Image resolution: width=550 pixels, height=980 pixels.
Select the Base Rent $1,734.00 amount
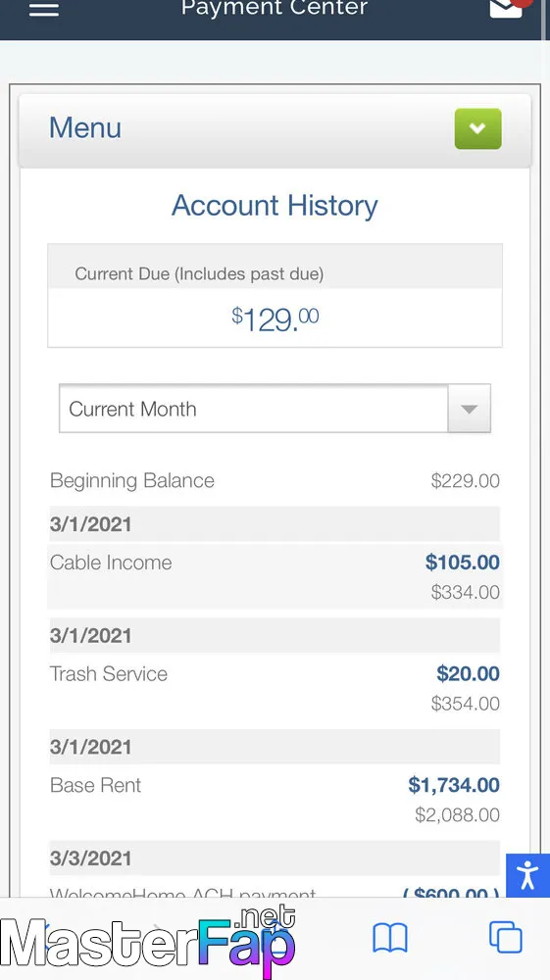[454, 785]
